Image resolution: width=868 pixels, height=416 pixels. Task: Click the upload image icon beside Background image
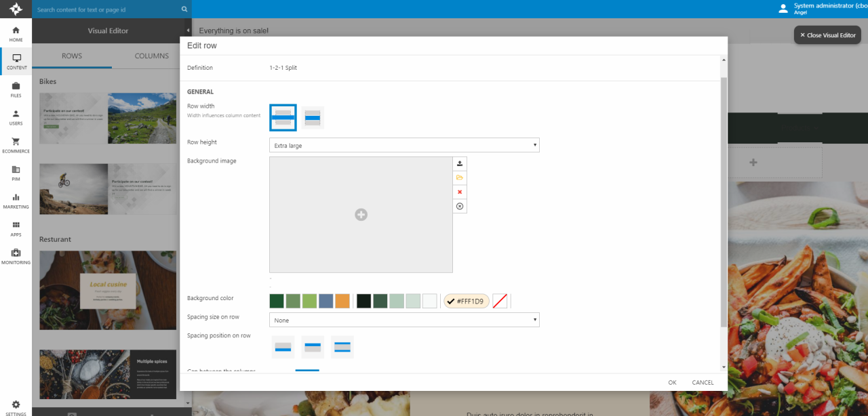point(460,163)
